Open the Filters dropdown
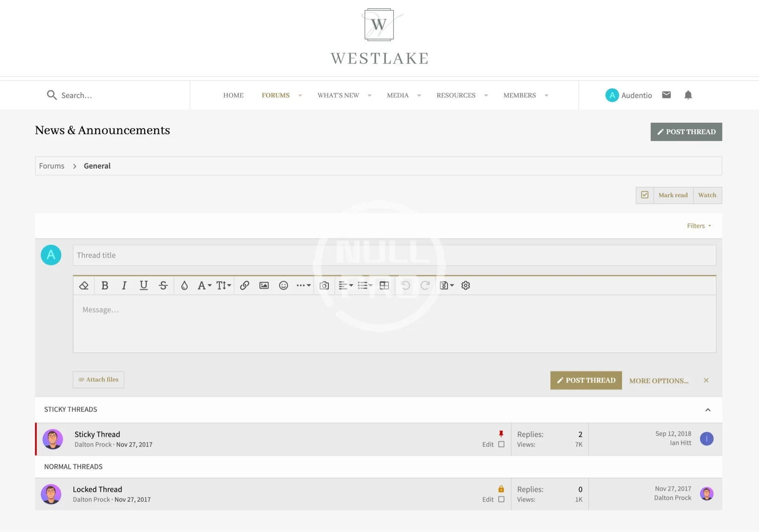The height and width of the screenshot is (532, 759). tap(699, 226)
